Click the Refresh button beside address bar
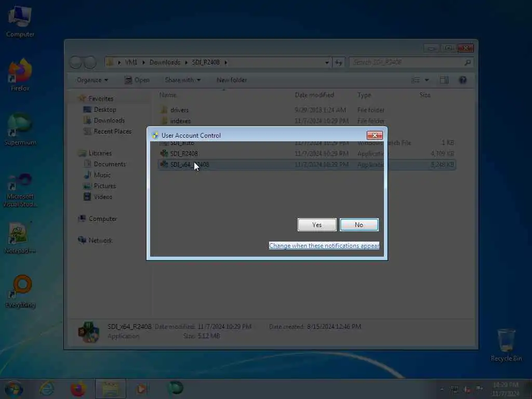Image resolution: width=532 pixels, height=399 pixels. coord(339,62)
